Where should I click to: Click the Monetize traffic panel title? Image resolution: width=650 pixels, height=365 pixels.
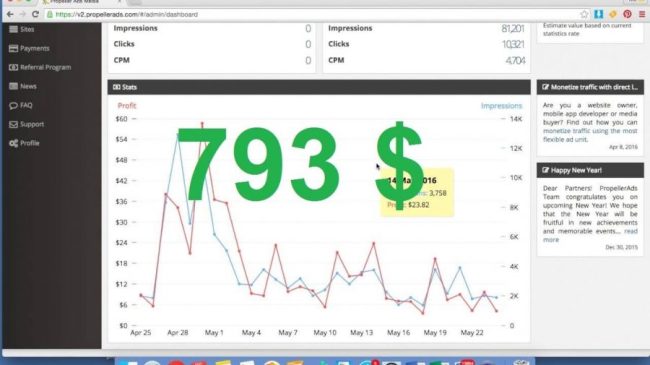594,87
